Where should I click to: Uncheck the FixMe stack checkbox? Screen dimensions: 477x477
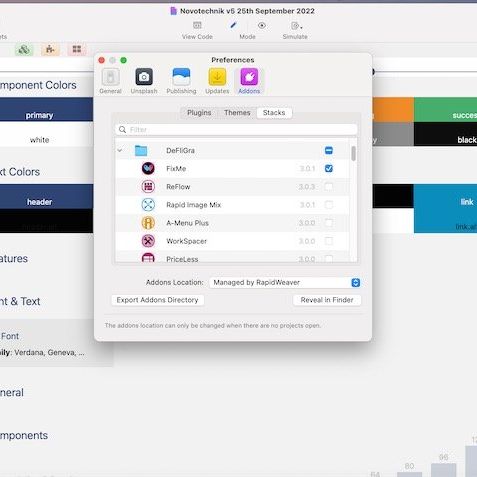point(329,169)
